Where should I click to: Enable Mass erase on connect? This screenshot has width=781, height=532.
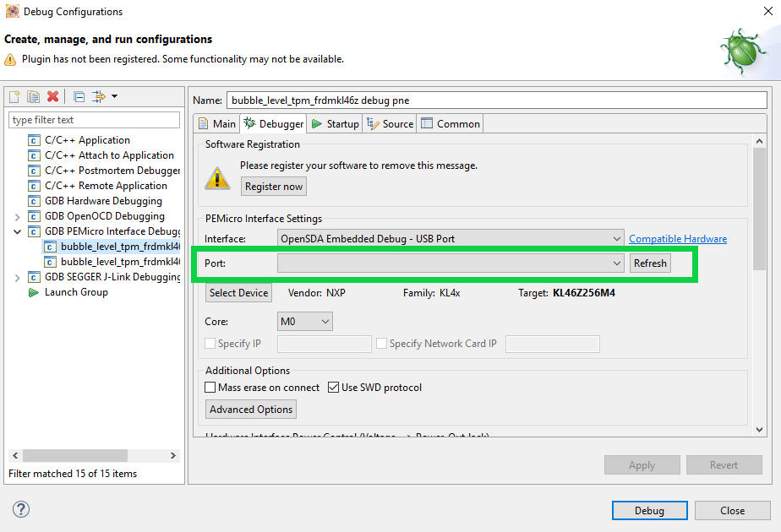(210, 388)
